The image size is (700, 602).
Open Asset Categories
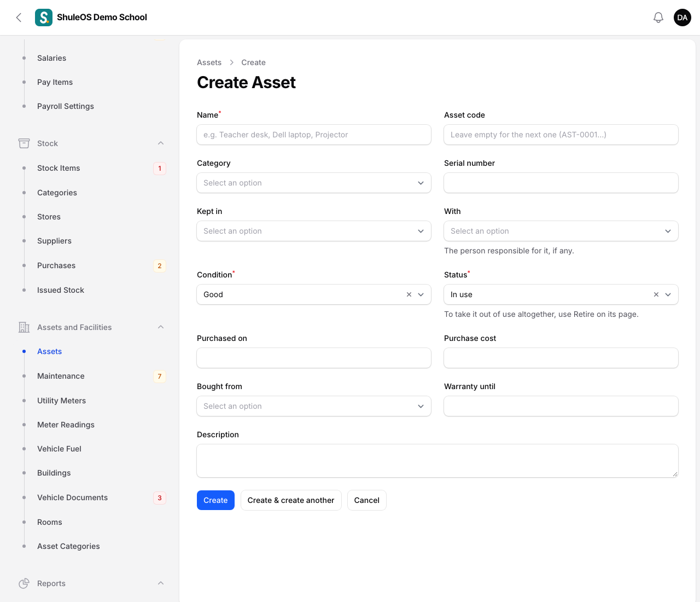point(68,546)
